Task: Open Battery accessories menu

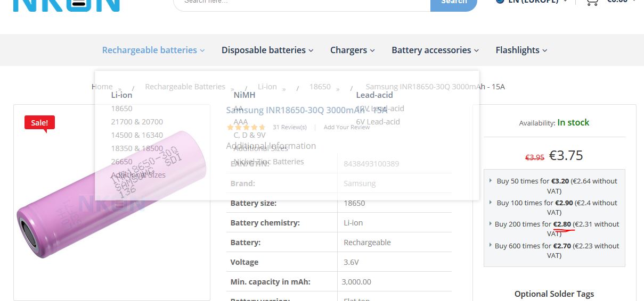Action: [435, 50]
